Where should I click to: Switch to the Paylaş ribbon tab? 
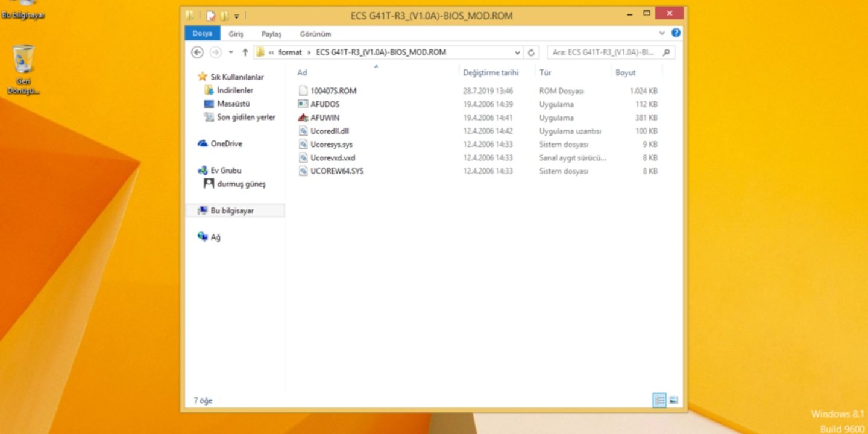[x=271, y=34]
